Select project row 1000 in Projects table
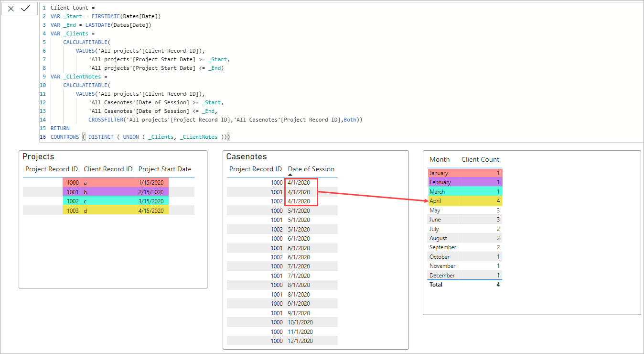 click(109, 183)
